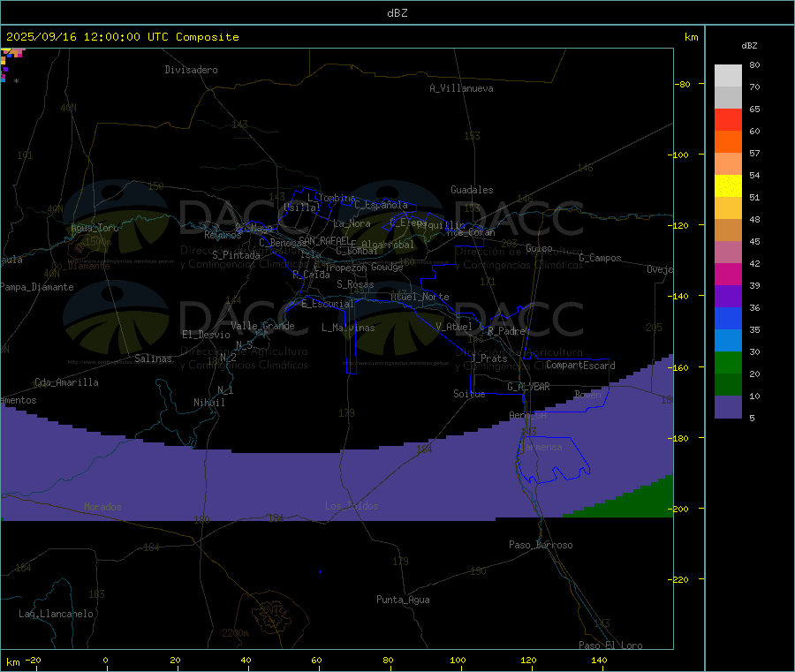Click the Paso_Barroso map label
Viewport: 795px width, 672px height.
[x=541, y=545]
